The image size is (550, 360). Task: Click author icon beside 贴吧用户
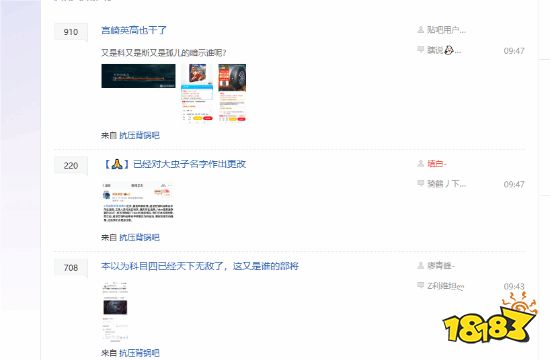(421, 30)
